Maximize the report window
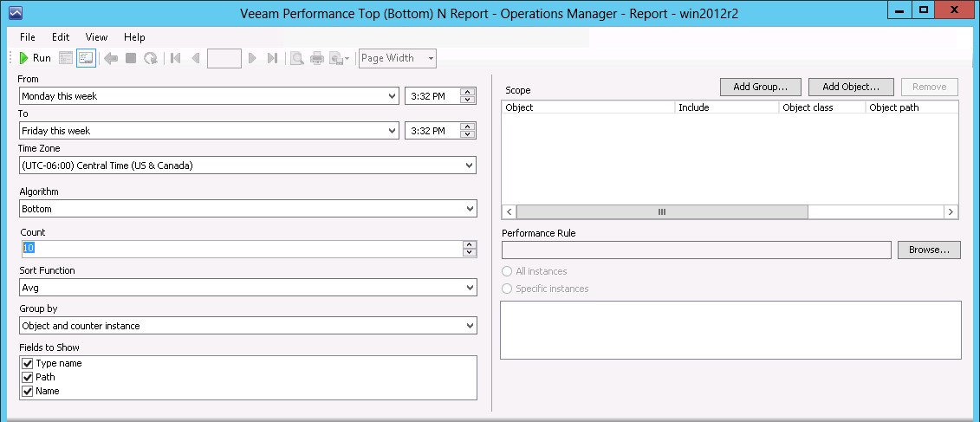 pos(924,9)
